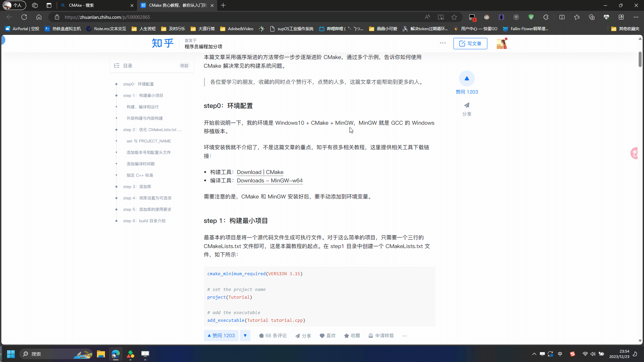Open more actions dots in bottom bar
This screenshot has height=362, width=644.
pyautogui.click(x=405, y=336)
